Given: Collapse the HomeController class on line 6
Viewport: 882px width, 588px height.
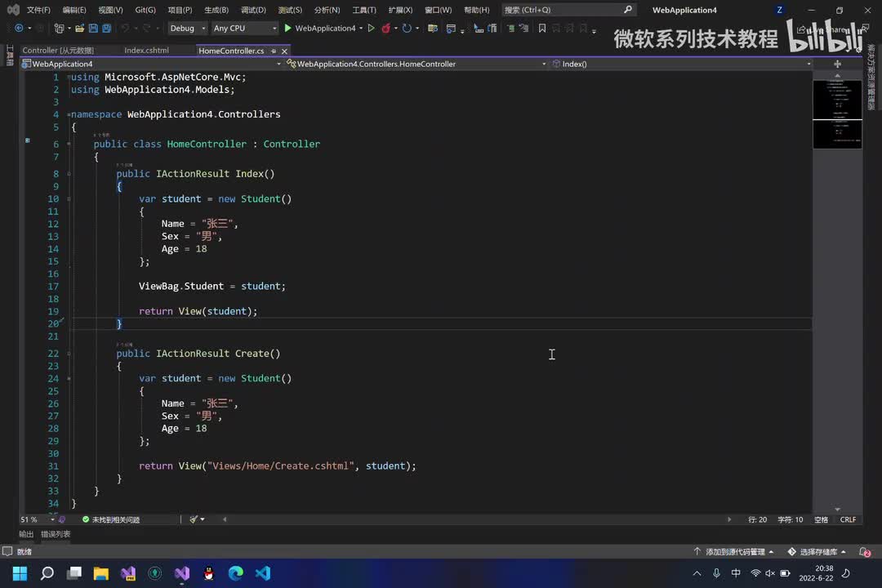Looking at the screenshot, I should tap(69, 144).
